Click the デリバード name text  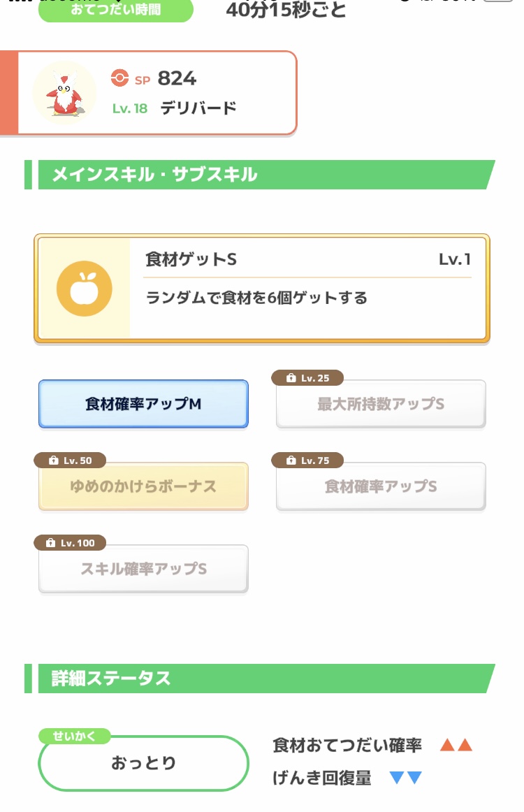[x=198, y=108]
